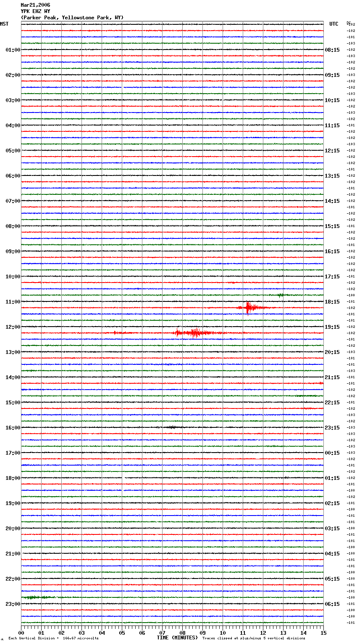The height and width of the screenshot is (644, 357).
Task: Click the small black event on 16:00 MST trace
Action: pyautogui.click(x=171, y=427)
